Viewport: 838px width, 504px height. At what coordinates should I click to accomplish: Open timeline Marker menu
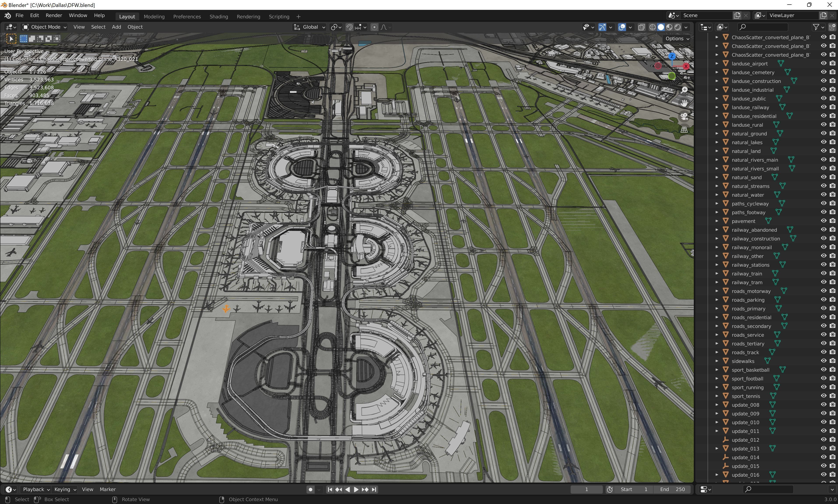(108, 489)
